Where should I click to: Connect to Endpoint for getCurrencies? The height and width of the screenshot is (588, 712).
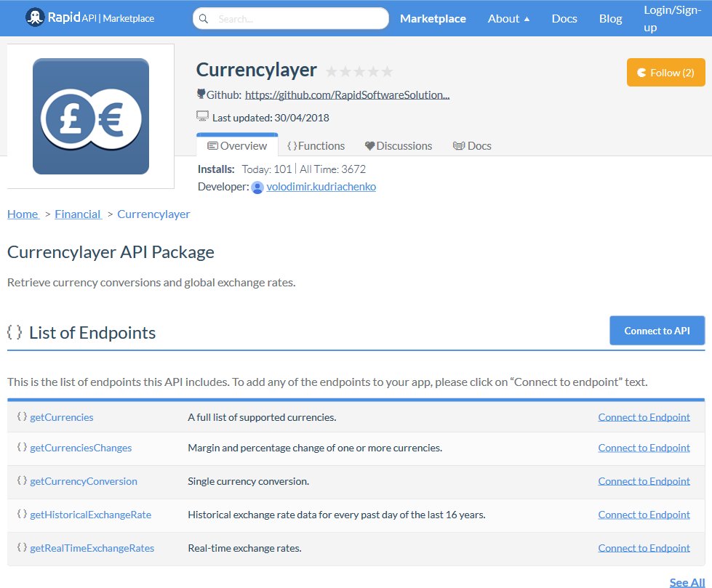pos(644,417)
